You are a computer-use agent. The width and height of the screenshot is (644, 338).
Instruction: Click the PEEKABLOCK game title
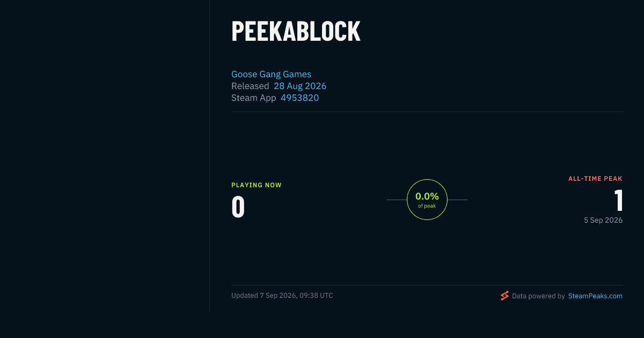pos(296,31)
